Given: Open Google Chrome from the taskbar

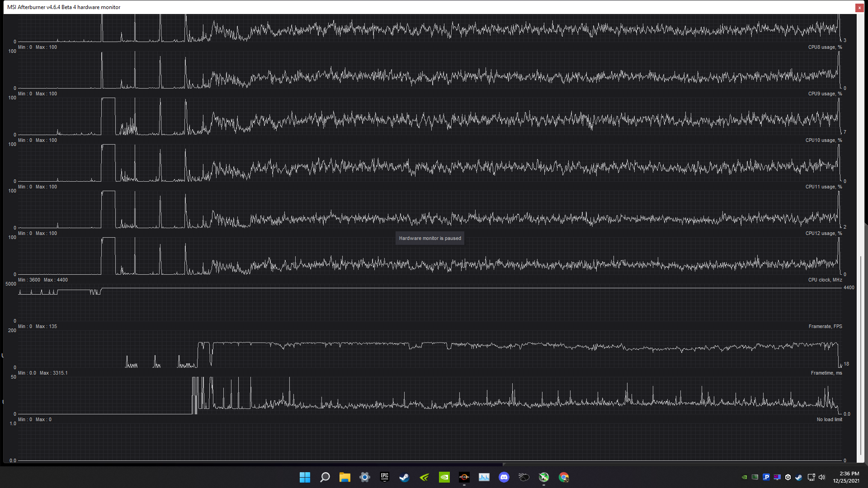Looking at the screenshot, I should 564,477.
